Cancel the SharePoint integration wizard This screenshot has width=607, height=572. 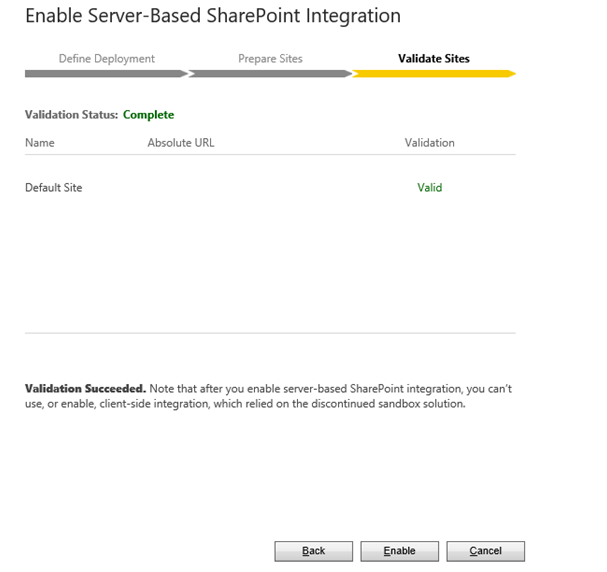[485, 551]
